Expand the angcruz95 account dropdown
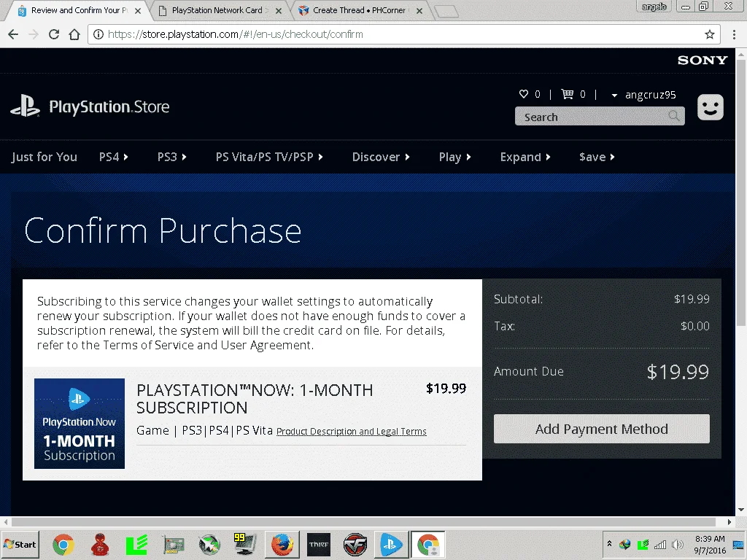 pyautogui.click(x=614, y=96)
